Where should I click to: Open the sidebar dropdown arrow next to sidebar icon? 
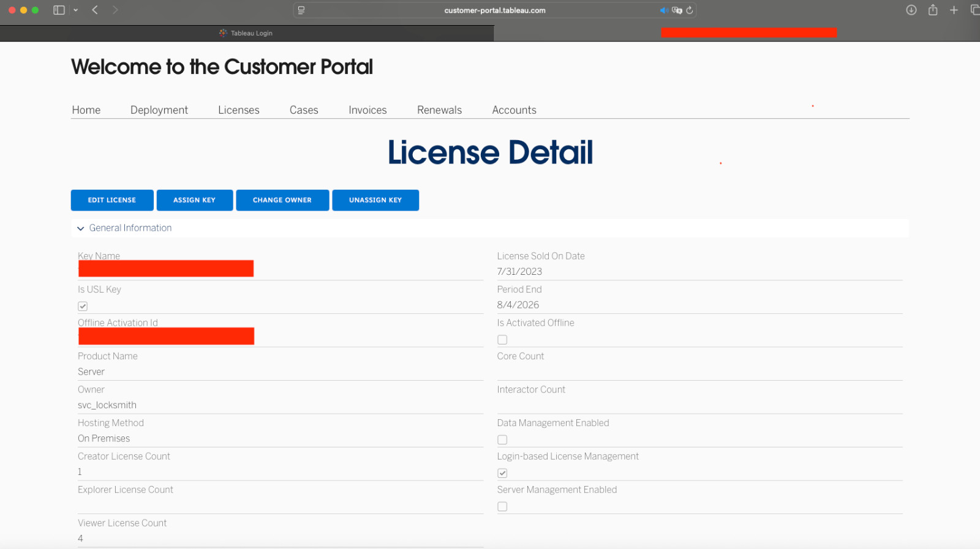pos(75,10)
